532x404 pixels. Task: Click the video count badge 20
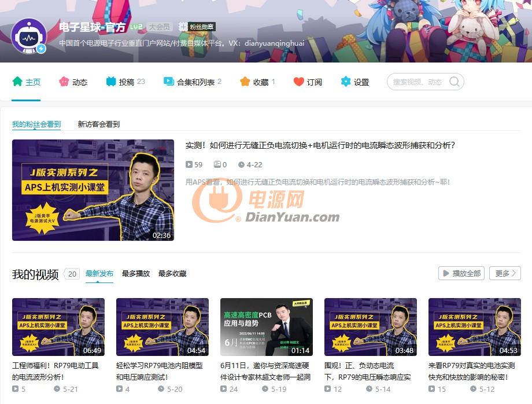72,274
